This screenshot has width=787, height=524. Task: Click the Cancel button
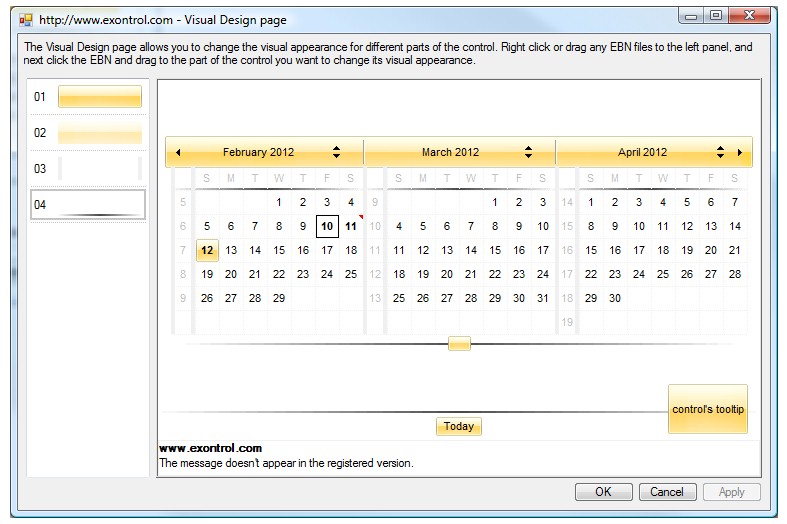[667, 492]
